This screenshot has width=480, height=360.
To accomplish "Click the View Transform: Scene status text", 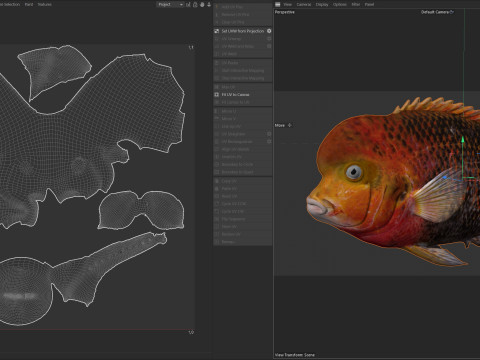I will tap(295, 355).
